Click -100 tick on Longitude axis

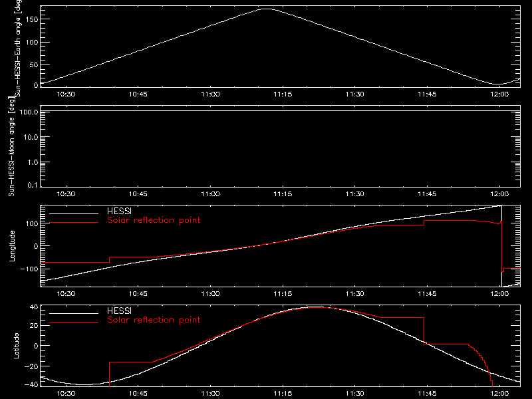pyautogui.click(x=29, y=269)
